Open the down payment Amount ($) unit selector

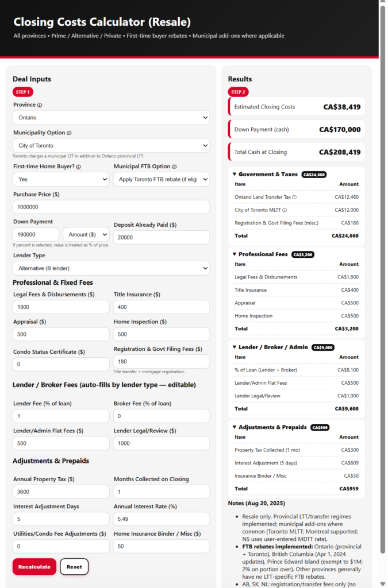pos(86,235)
